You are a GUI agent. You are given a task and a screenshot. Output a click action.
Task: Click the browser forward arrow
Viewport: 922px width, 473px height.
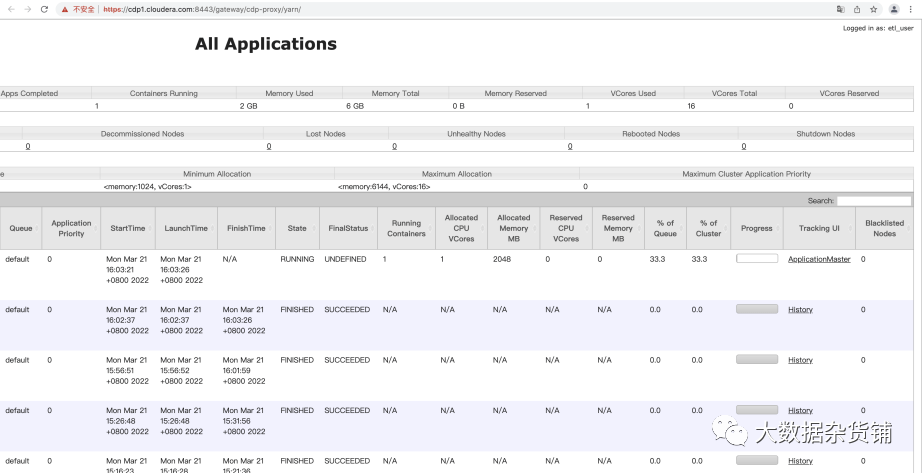28,9
